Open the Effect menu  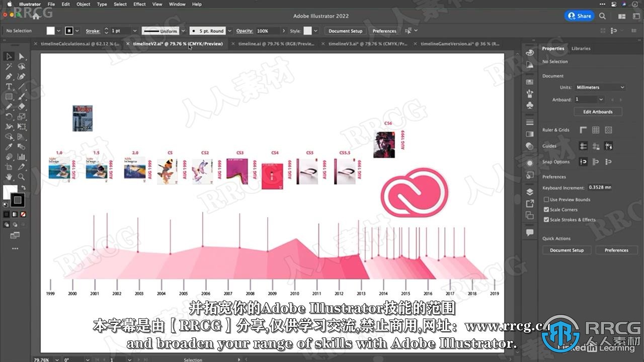click(139, 4)
